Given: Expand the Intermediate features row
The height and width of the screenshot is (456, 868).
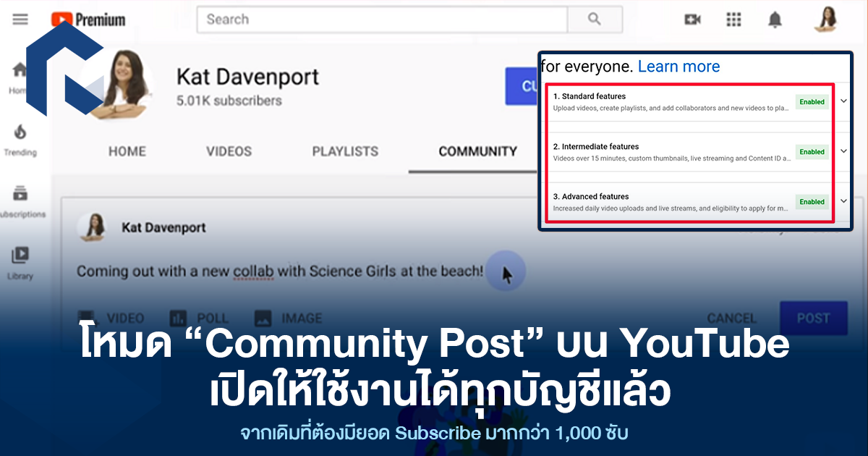Looking at the screenshot, I should pos(843,151).
